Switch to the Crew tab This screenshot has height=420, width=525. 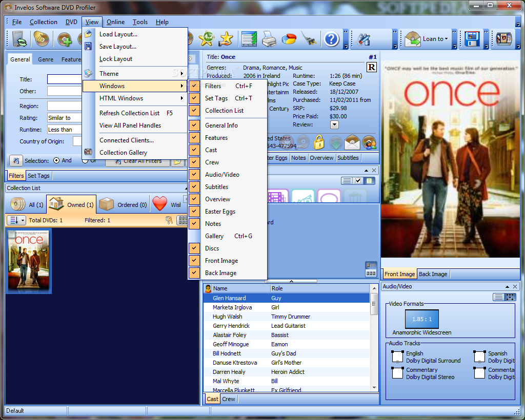click(228, 399)
